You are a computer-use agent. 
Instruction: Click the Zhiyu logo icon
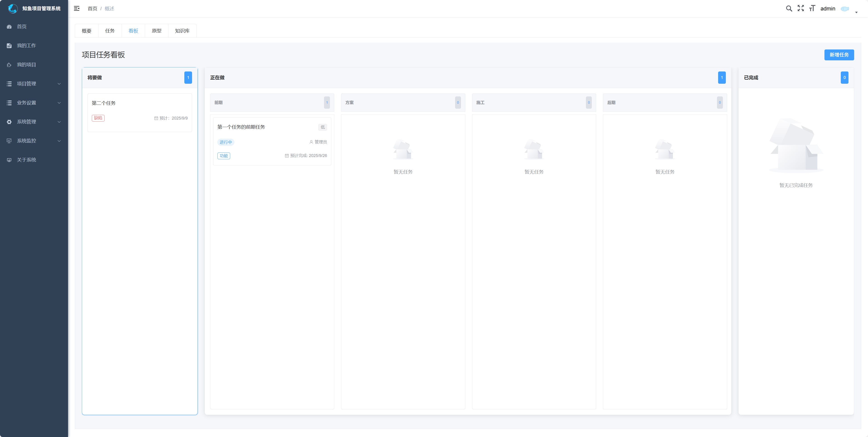[x=13, y=8]
